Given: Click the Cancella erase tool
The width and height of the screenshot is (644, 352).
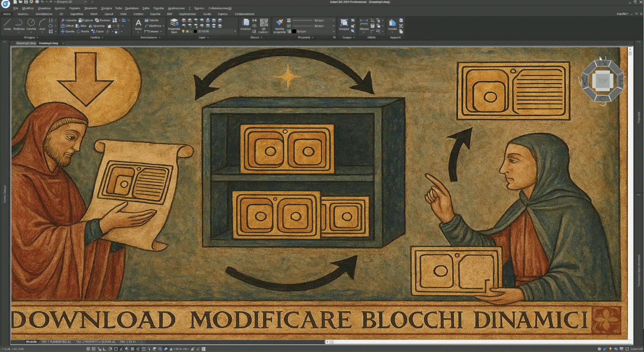Looking at the screenshot, I should click(x=69, y=20).
